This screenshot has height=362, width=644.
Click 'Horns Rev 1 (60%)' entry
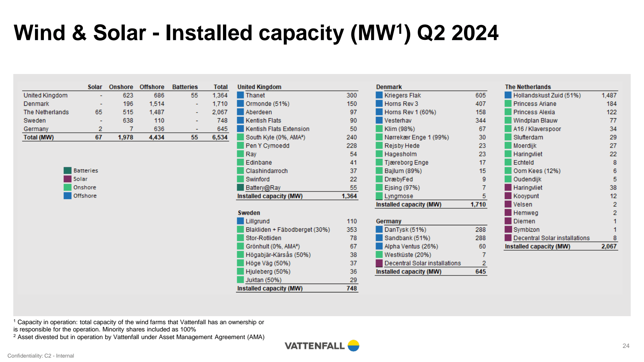click(x=410, y=112)
